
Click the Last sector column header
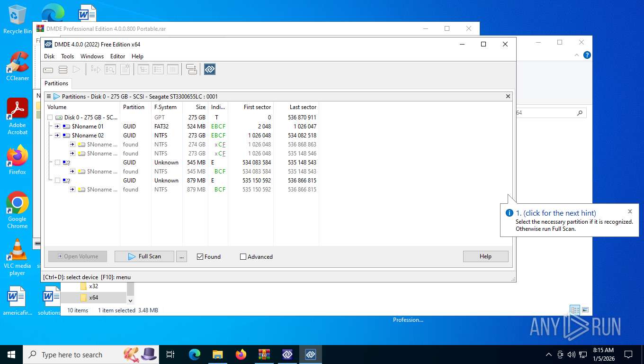pyautogui.click(x=296, y=107)
